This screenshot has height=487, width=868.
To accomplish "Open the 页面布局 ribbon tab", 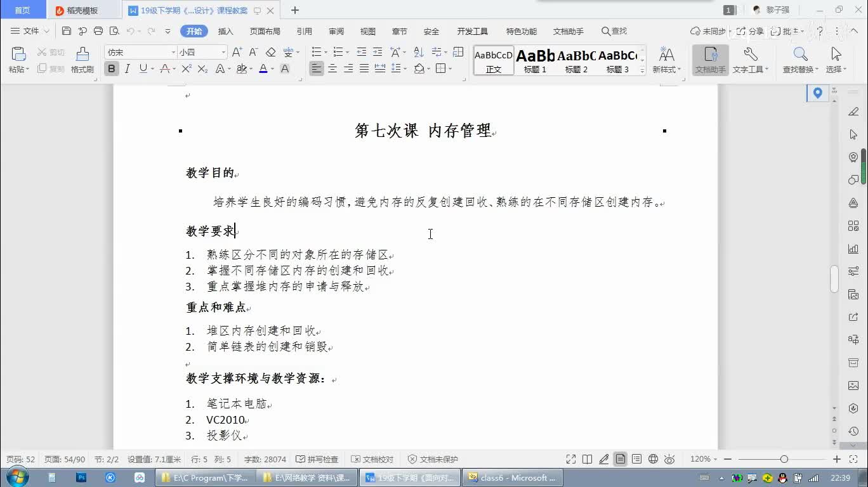I will [x=265, y=31].
